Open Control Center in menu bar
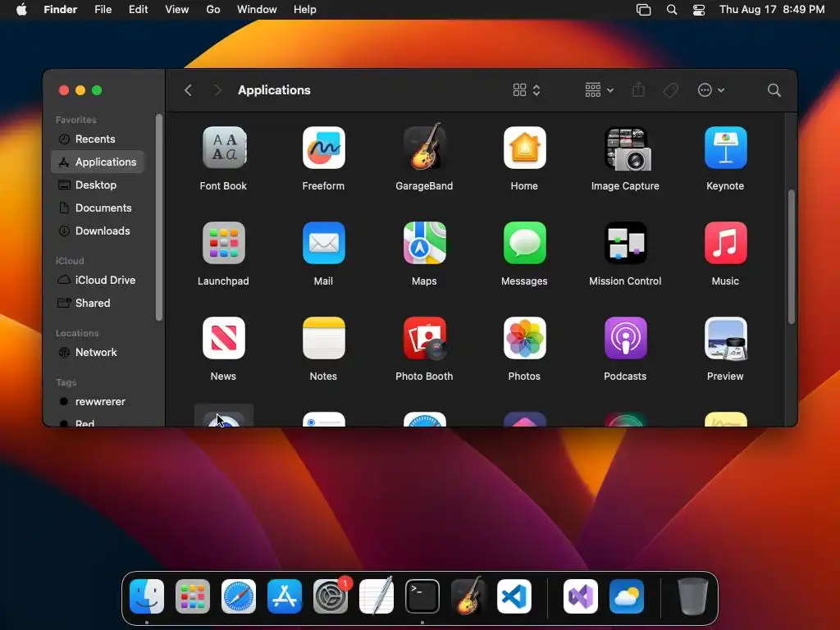This screenshot has height=630, width=840. click(x=699, y=10)
